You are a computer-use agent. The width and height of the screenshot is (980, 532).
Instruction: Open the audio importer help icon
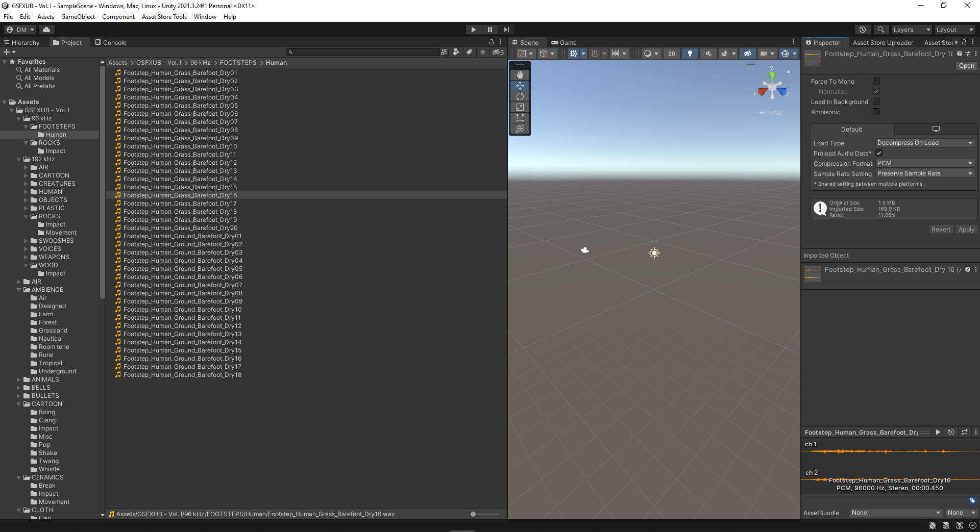960,54
